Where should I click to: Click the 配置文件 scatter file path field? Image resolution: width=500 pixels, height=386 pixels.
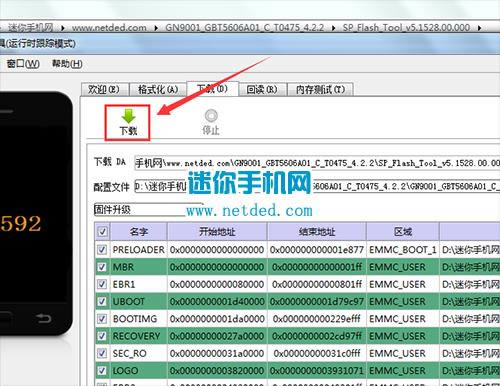(317, 186)
